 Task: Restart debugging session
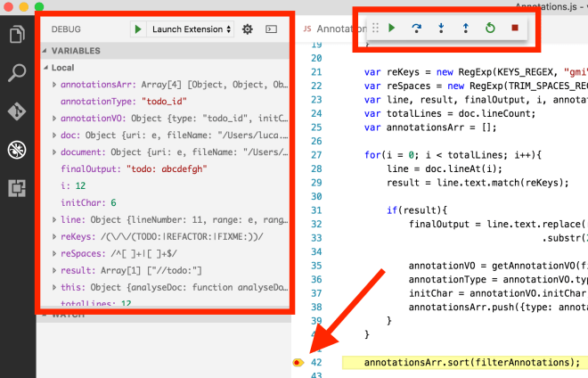(490, 28)
